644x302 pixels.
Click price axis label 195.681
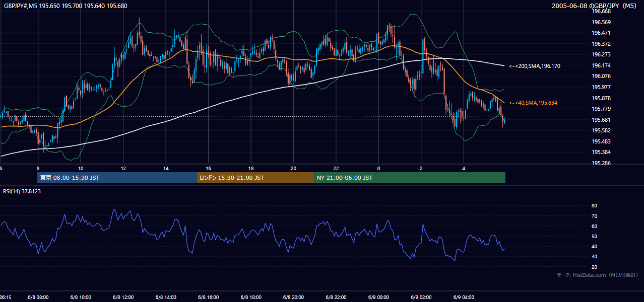[x=601, y=120]
